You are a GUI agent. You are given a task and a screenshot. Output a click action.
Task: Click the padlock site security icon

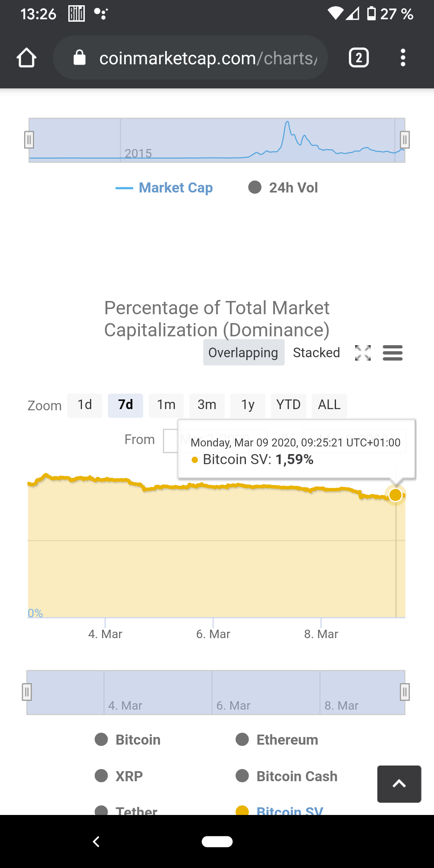point(79,57)
